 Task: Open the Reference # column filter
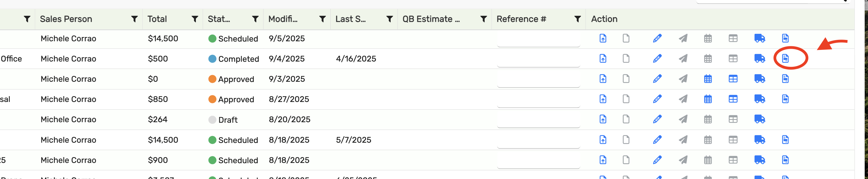[x=578, y=19]
